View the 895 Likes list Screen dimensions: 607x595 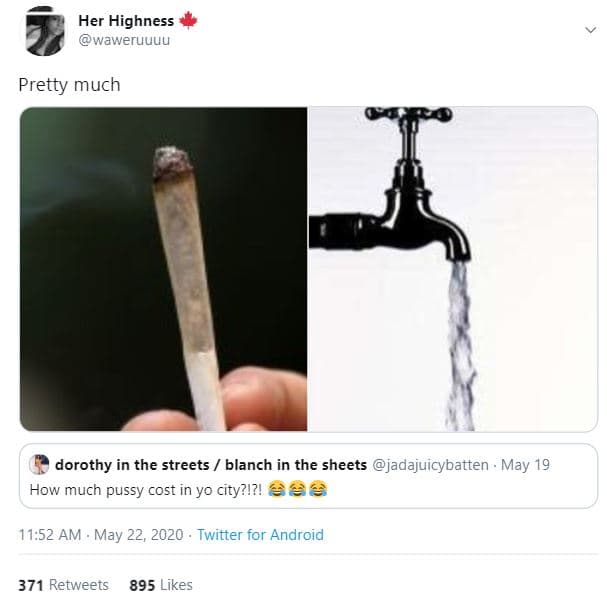(x=161, y=585)
